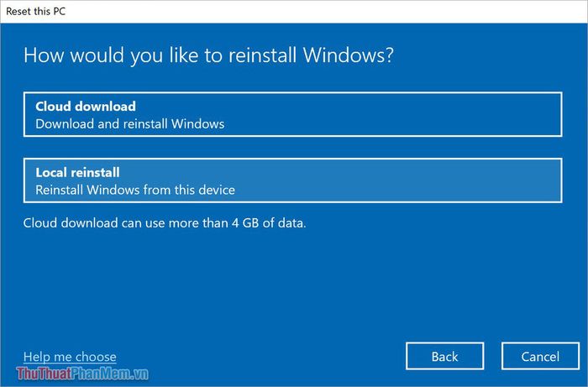Click the blue PhanMem.vn part of the watermark
The width and height of the screenshot is (588, 387).
tap(110, 374)
